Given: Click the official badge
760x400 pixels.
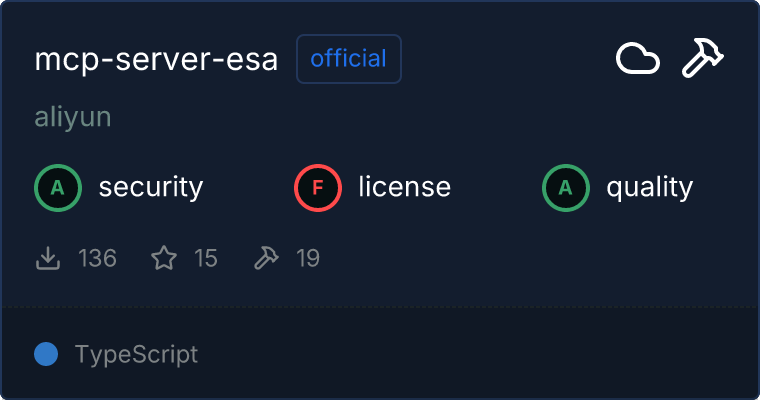Looking at the screenshot, I should 348,59.
